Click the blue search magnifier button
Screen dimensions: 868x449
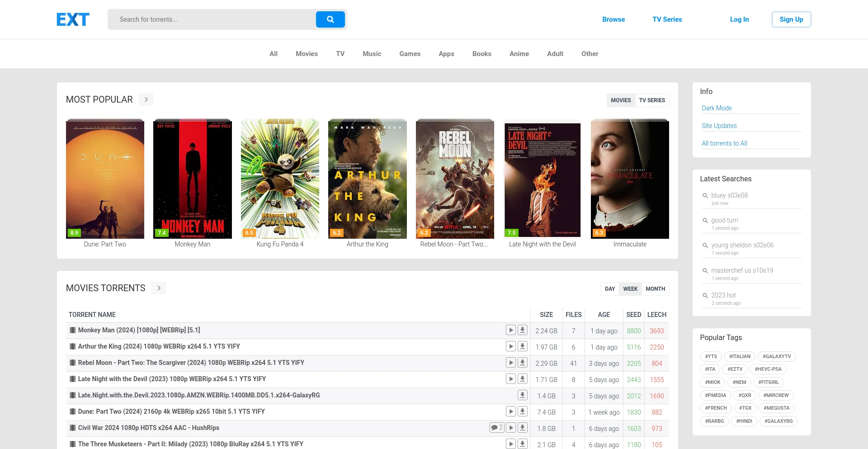coord(330,19)
